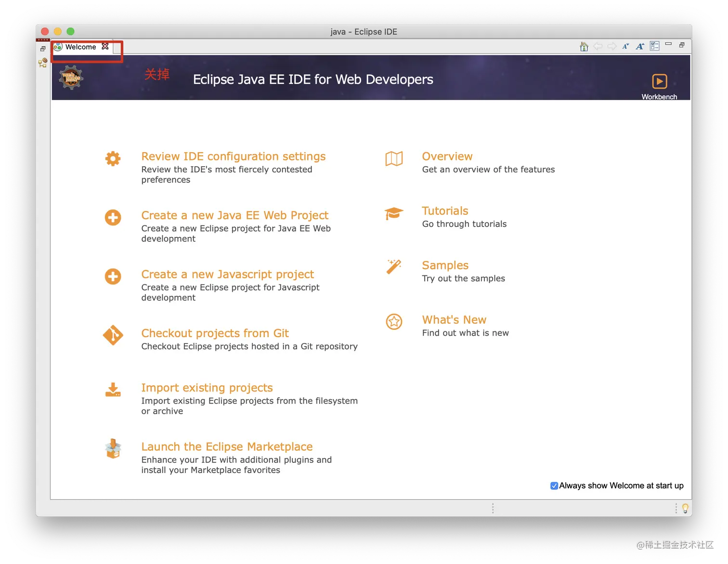Viewport: 728px width, 564px height.
Task: Click the import download icon
Action: tap(113, 390)
